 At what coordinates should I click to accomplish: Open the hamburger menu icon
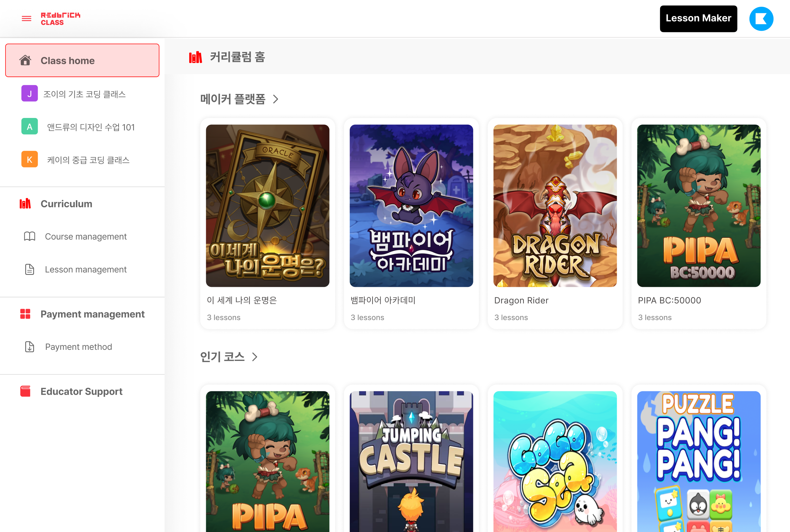point(26,19)
